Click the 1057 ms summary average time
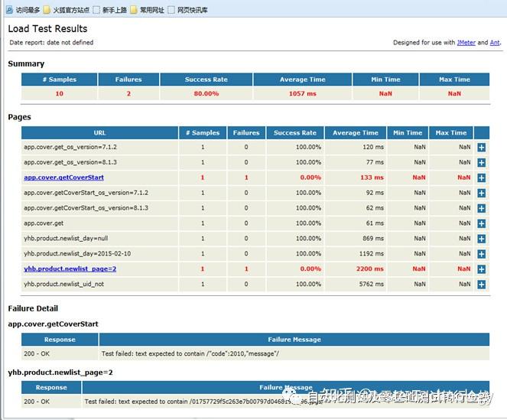 pyautogui.click(x=302, y=93)
